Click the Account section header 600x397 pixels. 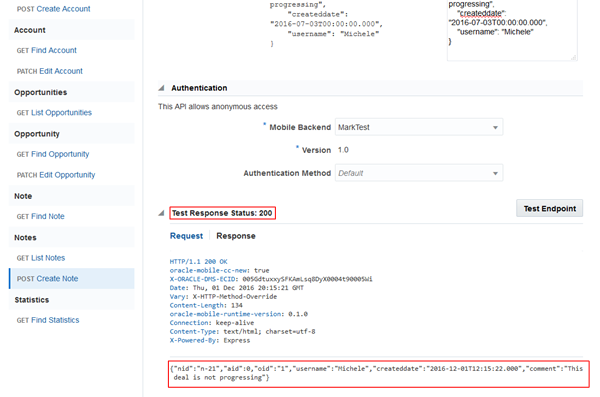(x=72, y=30)
